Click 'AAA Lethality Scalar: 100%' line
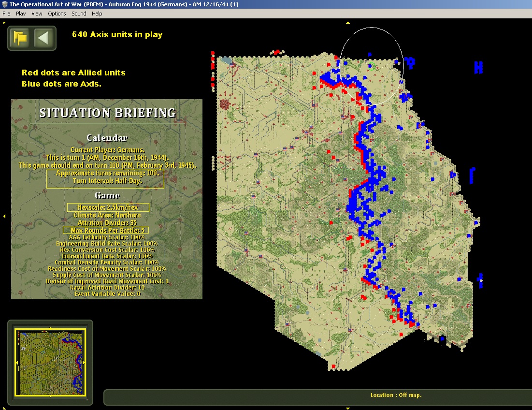The image size is (532, 410). tap(107, 237)
